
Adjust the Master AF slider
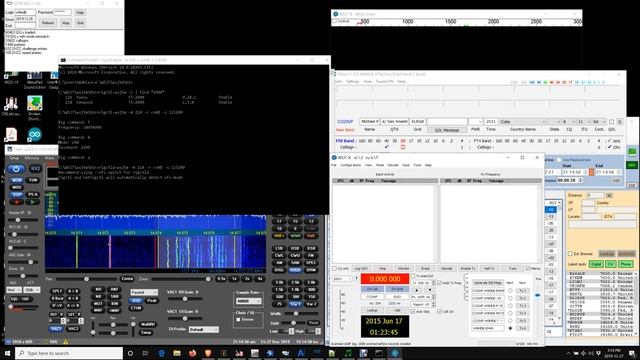[23, 220]
